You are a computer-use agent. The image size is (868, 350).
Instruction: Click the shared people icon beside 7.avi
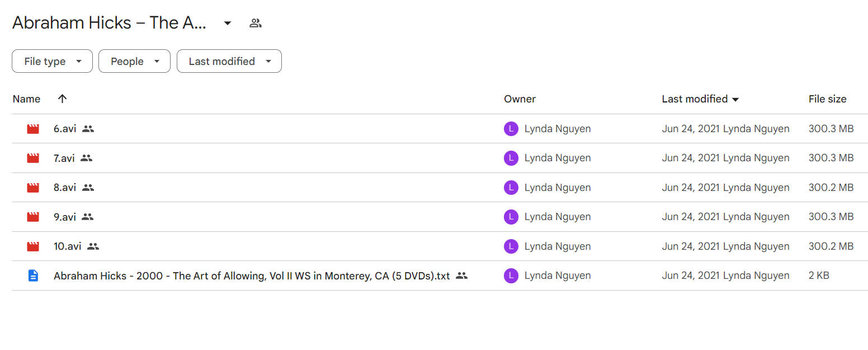(86, 158)
